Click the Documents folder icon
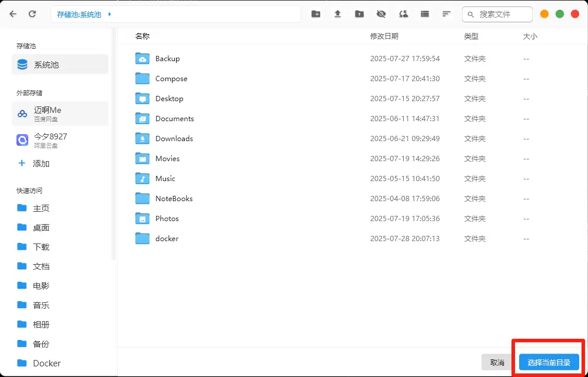The image size is (588, 377). coord(142,118)
